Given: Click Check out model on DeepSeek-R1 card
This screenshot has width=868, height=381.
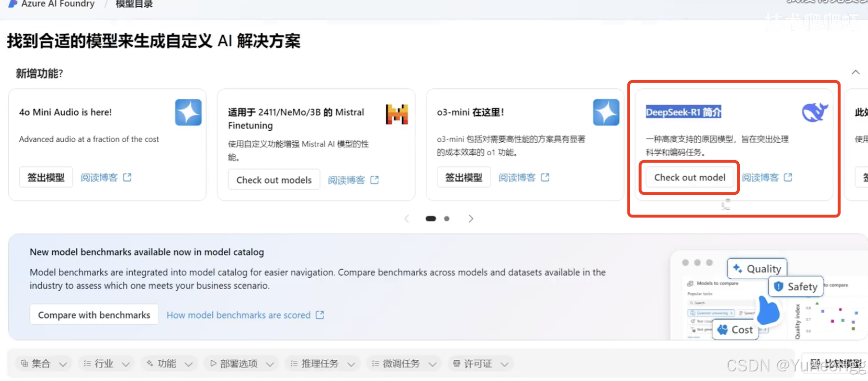Looking at the screenshot, I should pos(690,177).
